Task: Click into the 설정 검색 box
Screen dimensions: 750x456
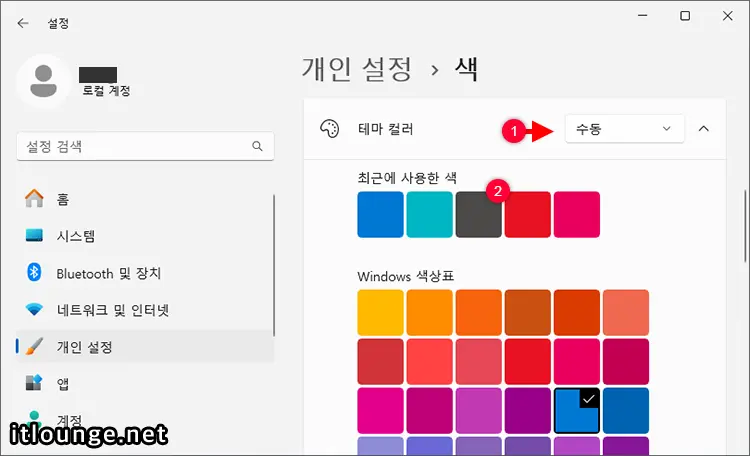Action: (x=145, y=146)
